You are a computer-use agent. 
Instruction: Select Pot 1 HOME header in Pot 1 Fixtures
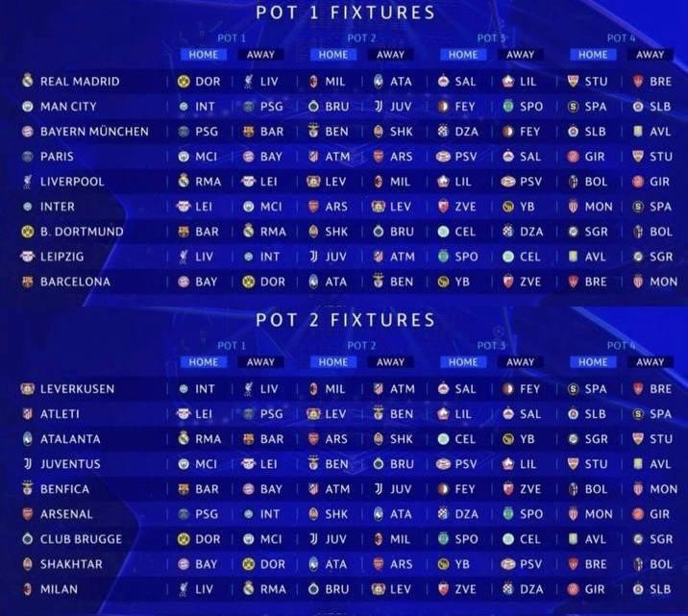(203, 55)
